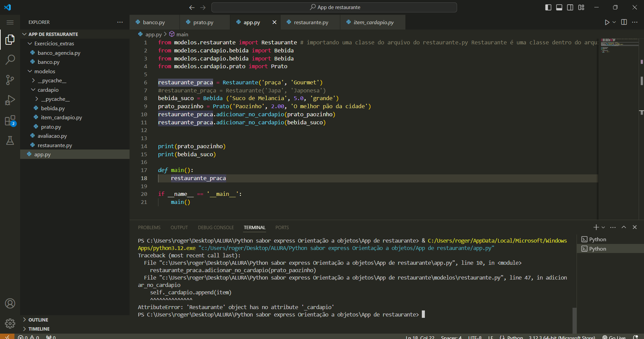Select the first Python terminal in list
This screenshot has width=644, height=339.
pyautogui.click(x=610, y=239)
